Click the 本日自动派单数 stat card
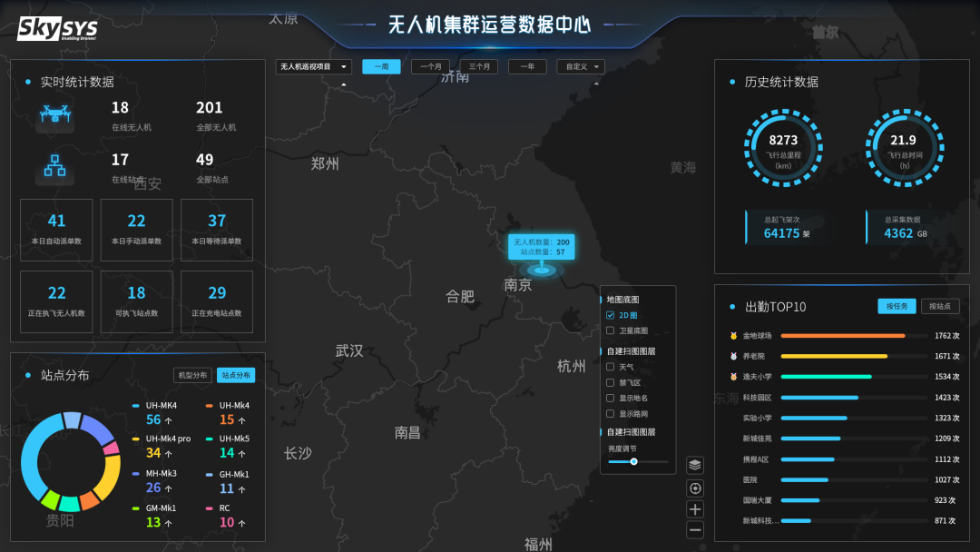 [x=56, y=230]
